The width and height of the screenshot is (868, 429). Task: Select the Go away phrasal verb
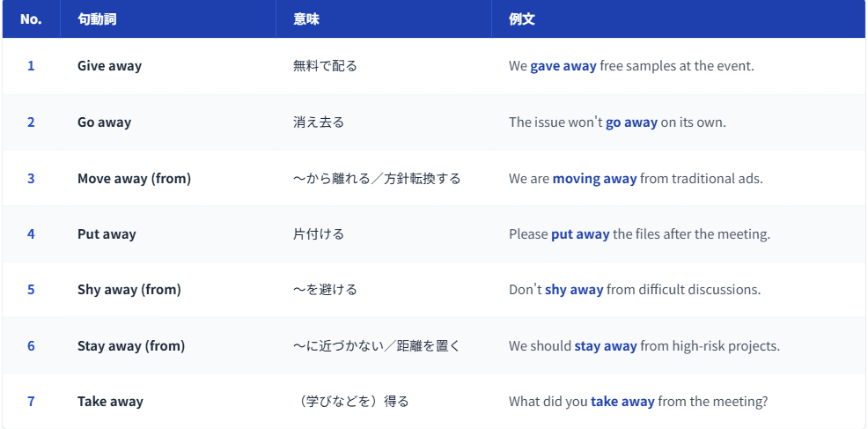point(104,122)
